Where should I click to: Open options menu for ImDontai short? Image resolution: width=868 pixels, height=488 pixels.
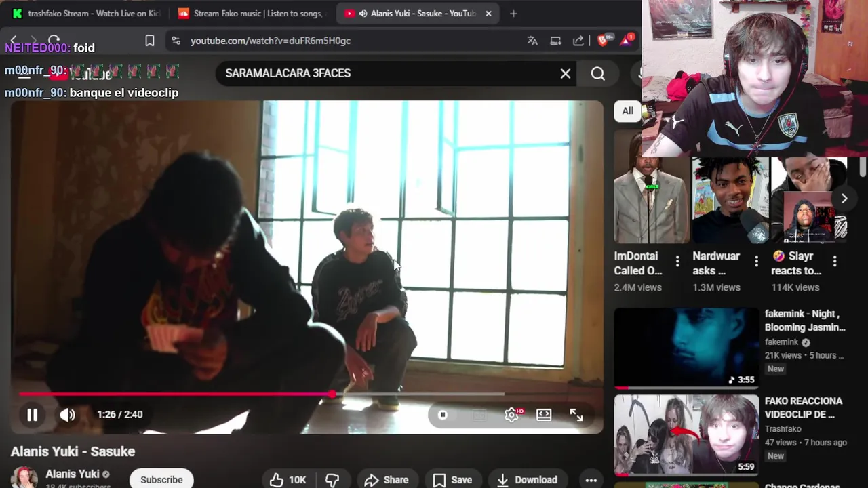click(x=677, y=261)
